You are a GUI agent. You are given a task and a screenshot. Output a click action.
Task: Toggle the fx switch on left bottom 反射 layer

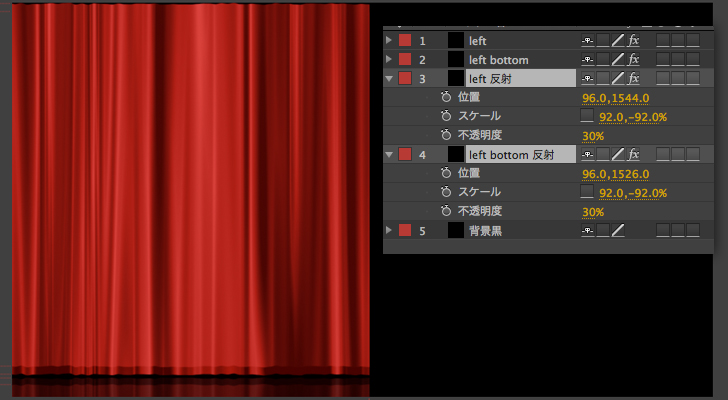click(634, 155)
